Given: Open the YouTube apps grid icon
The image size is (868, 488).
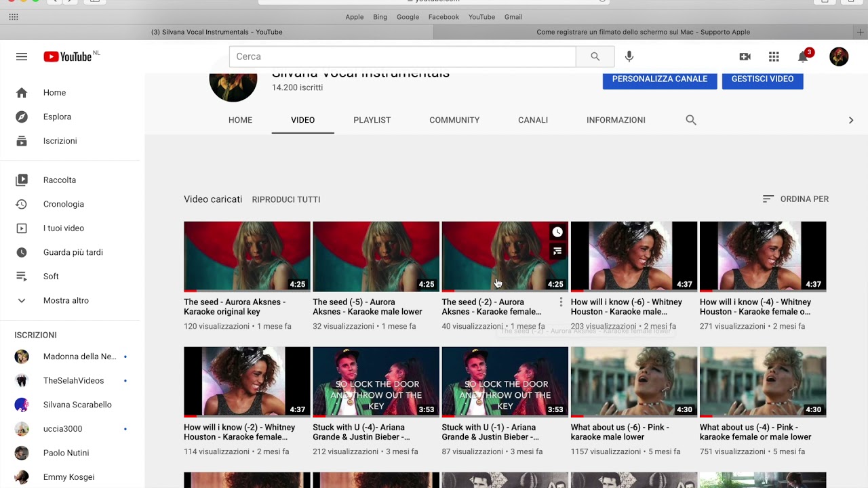Looking at the screenshot, I should click(x=774, y=57).
